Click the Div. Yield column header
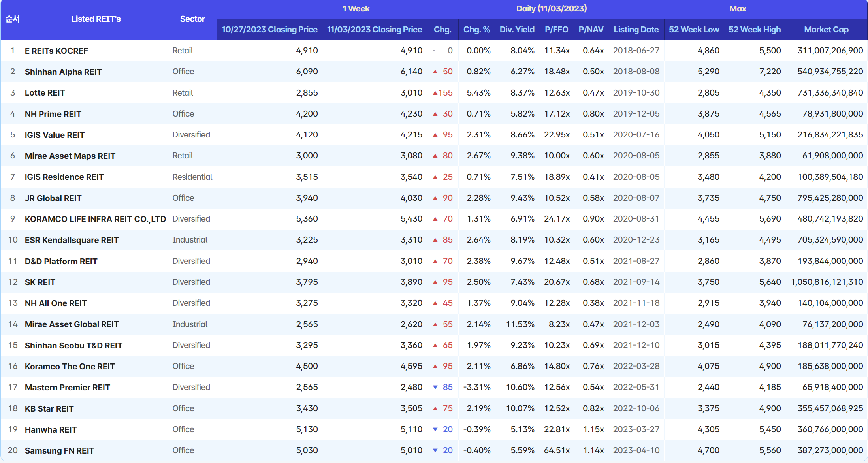This screenshot has height=463, width=868. point(517,30)
